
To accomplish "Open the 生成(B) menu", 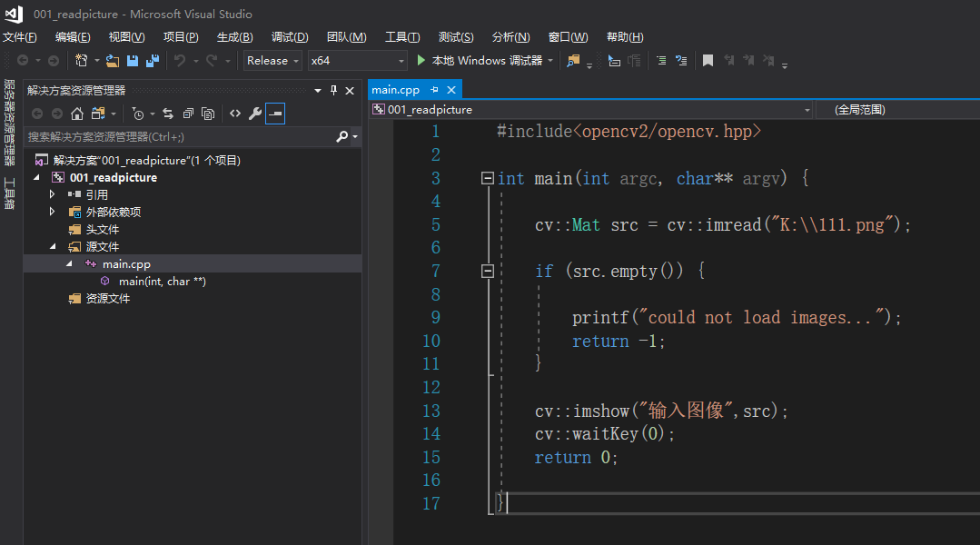I will [234, 37].
